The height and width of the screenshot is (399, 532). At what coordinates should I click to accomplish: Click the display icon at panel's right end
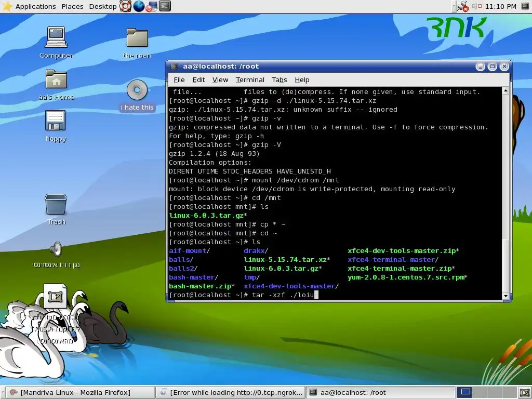pos(524,6)
